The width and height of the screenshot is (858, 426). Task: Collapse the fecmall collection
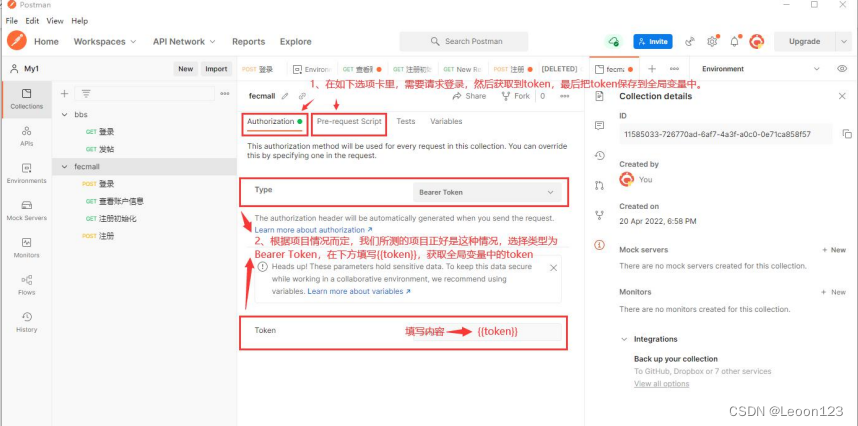[x=65, y=166]
